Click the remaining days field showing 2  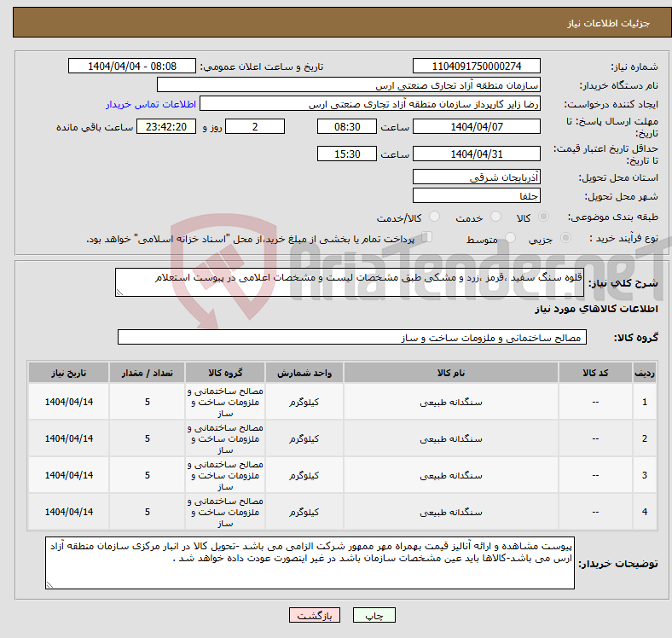255,126
